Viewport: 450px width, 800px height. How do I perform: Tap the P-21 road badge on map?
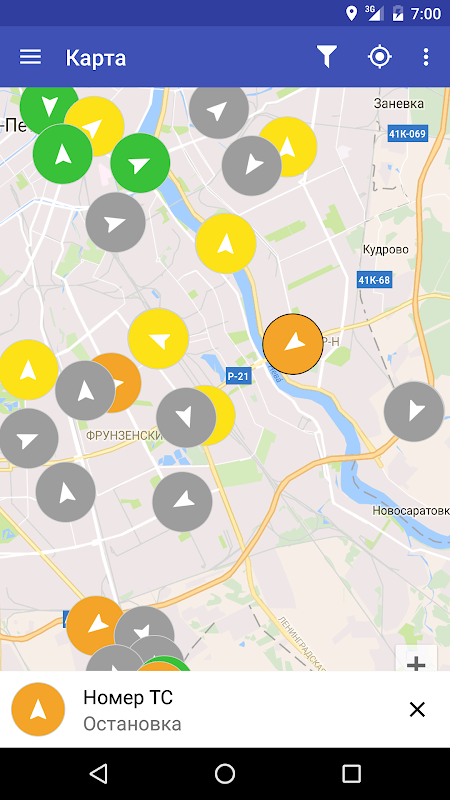[239, 377]
